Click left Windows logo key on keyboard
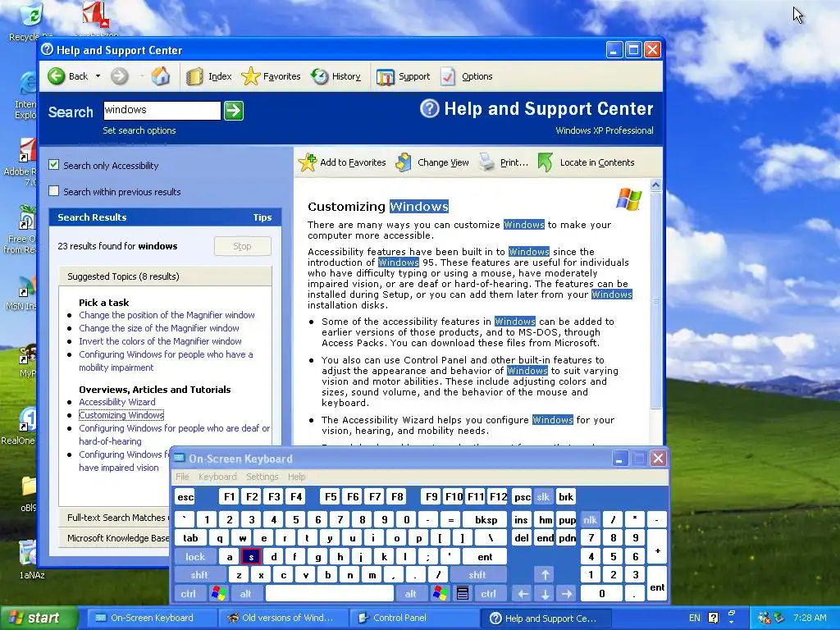Screen dimensions: 840x630 click(x=218, y=594)
